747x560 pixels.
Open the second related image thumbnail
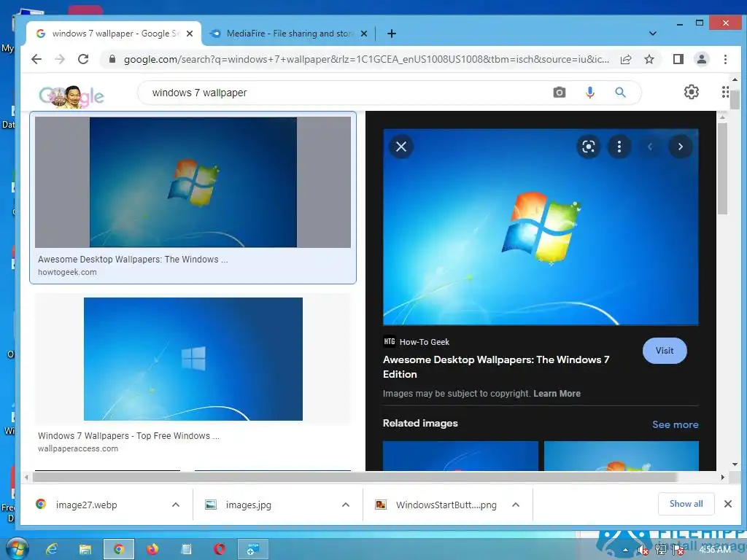coord(622,456)
